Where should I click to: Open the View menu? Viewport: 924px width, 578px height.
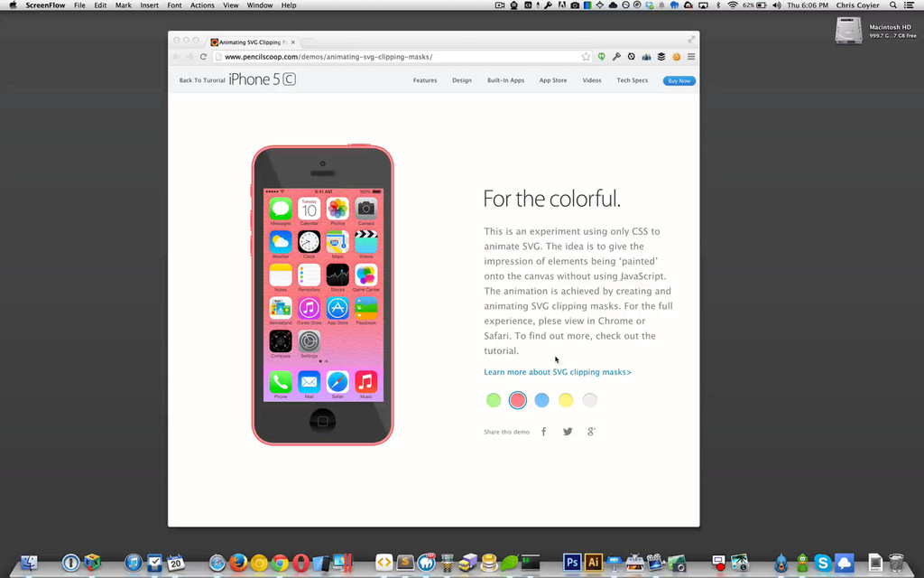pos(230,5)
